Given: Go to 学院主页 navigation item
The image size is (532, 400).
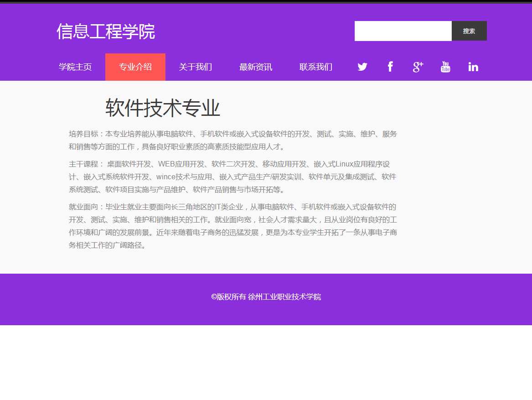Looking at the screenshot, I should pyautogui.click(x=75, y=67).
